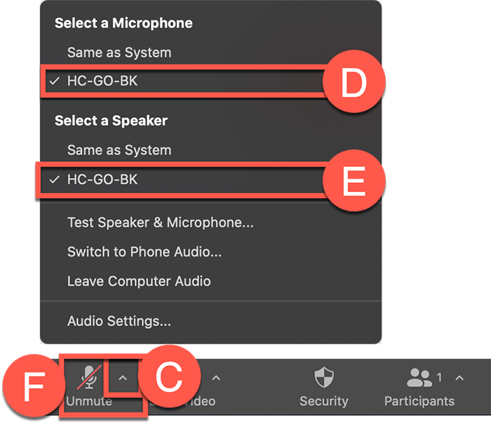
Task: Choose Same as System for microphone
Action: [119, 53]
